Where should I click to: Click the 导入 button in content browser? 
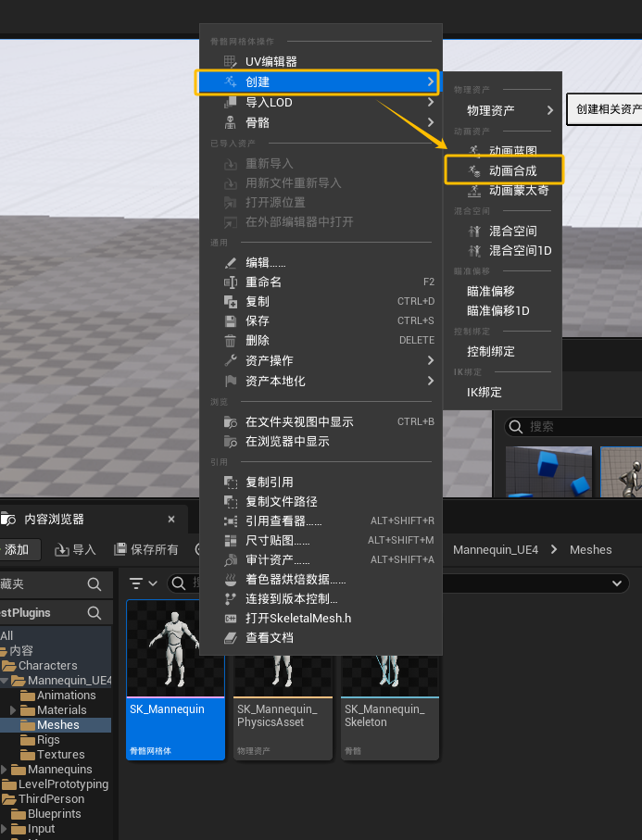[x=75, y=549]
